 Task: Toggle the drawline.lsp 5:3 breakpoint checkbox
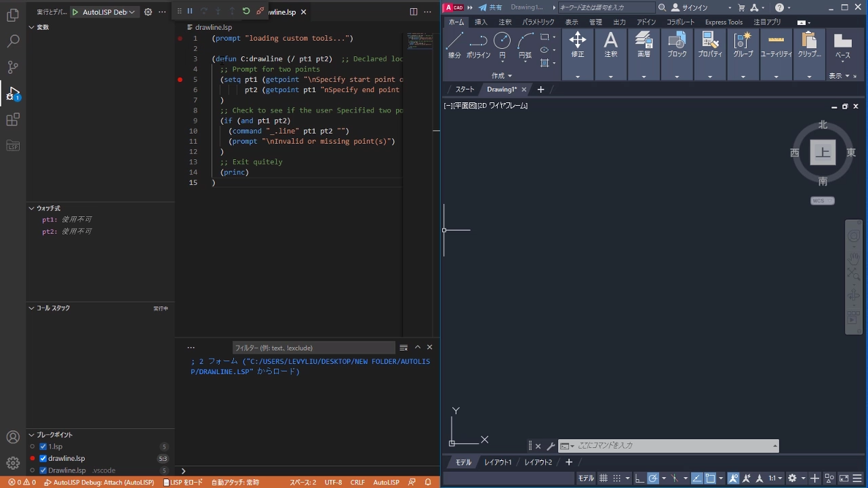pyautogui.click(x=43, y=458)
